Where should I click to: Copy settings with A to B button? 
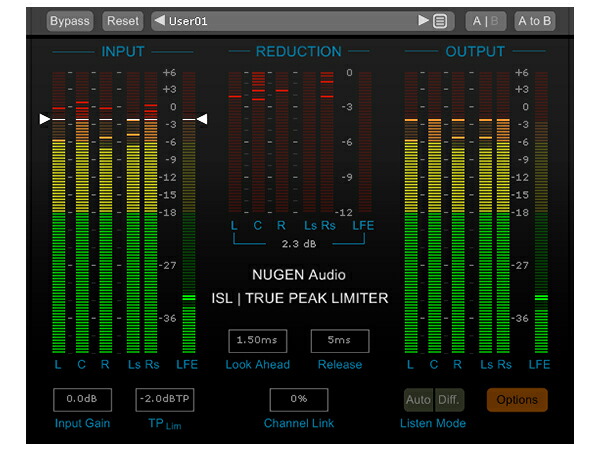point(535,21)
